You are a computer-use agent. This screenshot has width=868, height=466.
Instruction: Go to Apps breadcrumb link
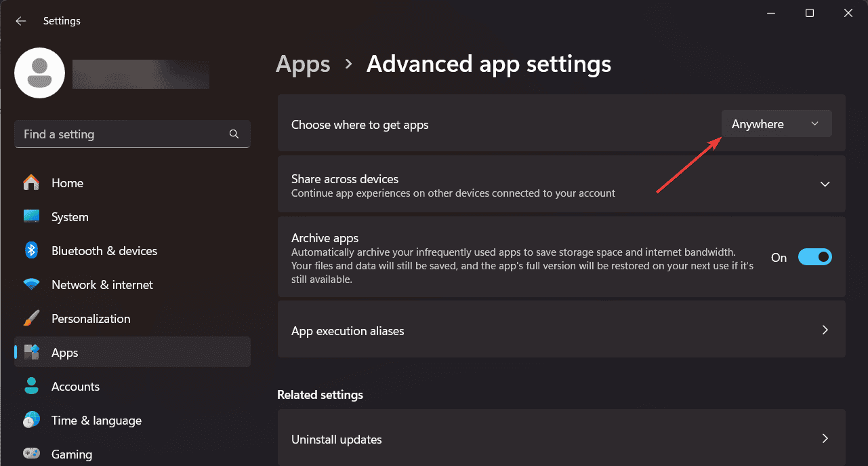[x=303, y=64]
